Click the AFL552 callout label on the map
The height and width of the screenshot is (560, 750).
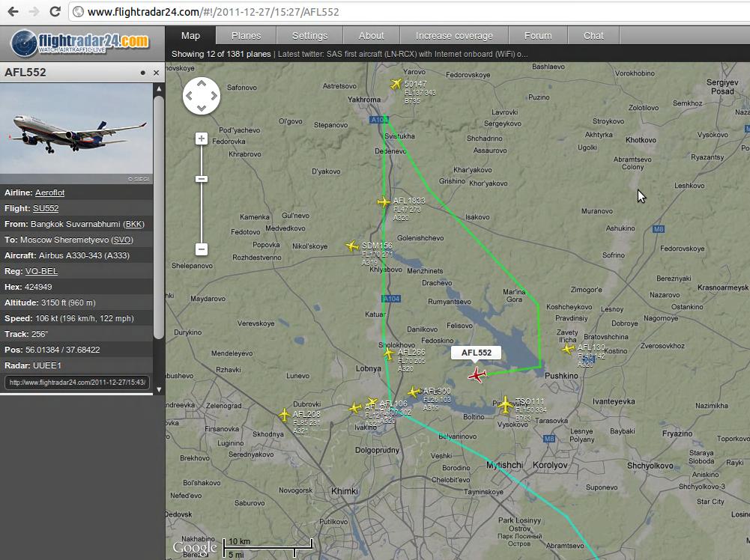(477, 353)
